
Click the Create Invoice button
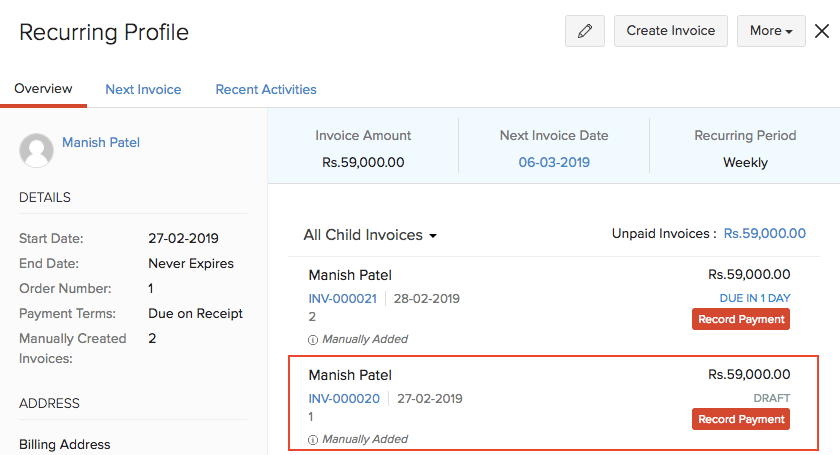670,31
